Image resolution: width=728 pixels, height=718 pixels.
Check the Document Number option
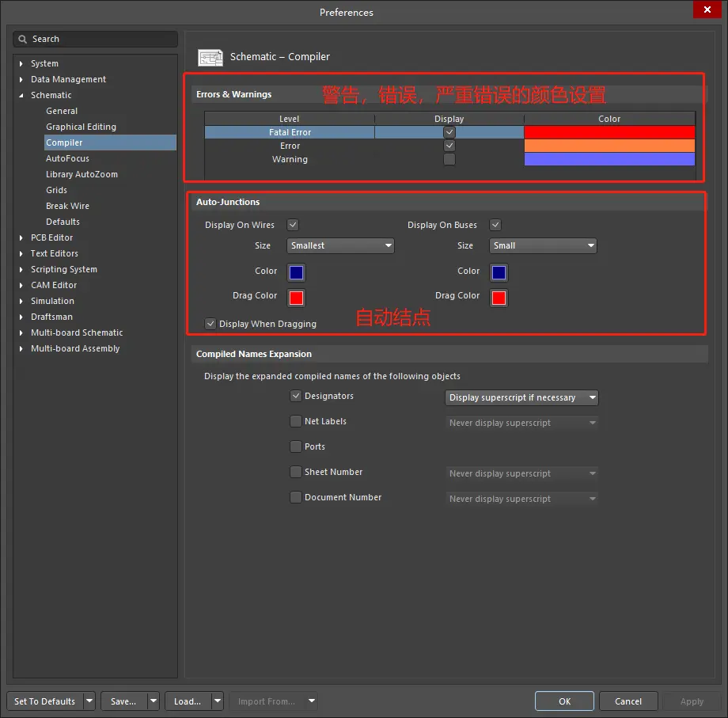tap(296, 497)
